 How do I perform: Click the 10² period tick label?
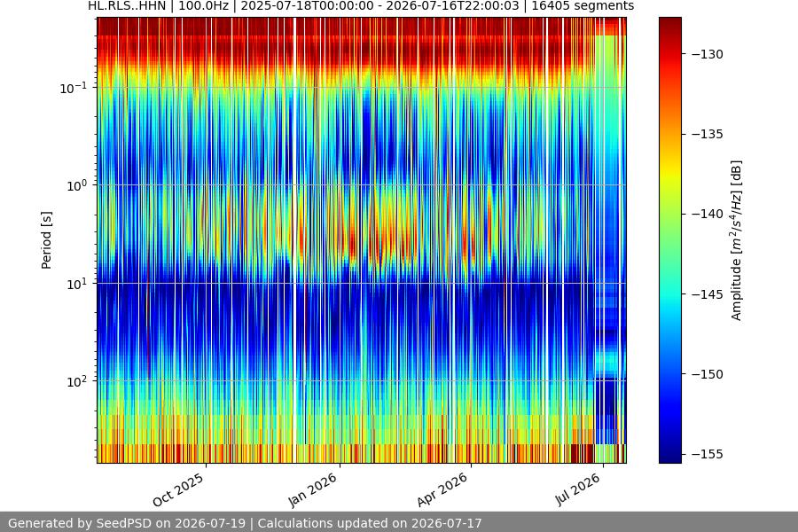(77, 381)
